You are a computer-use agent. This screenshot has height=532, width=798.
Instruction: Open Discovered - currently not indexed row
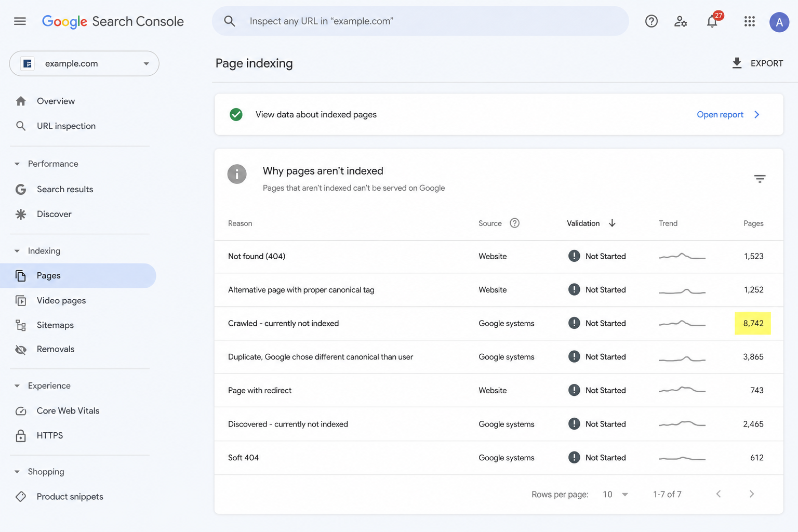coord(499,424)
